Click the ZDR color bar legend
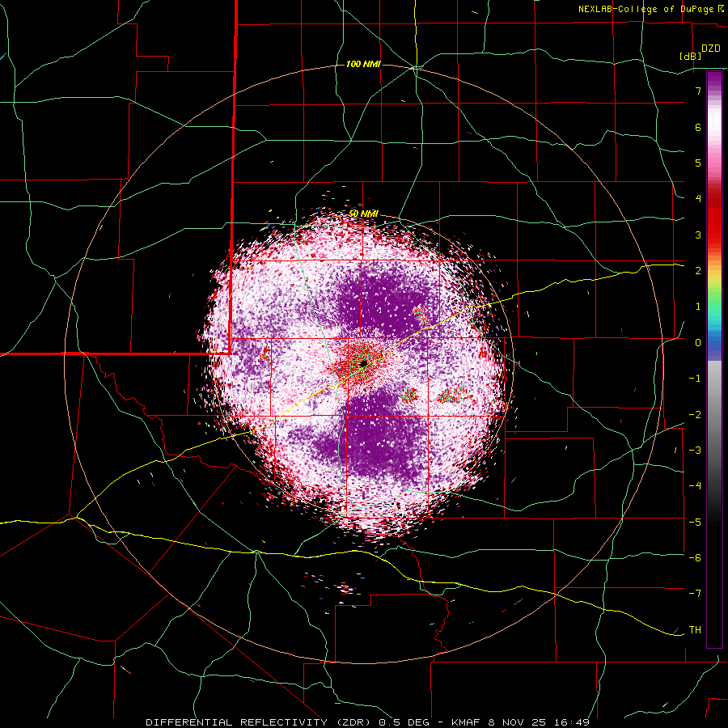Image resolution: width=728 pixels, height=728 pixels. (714, 359)
